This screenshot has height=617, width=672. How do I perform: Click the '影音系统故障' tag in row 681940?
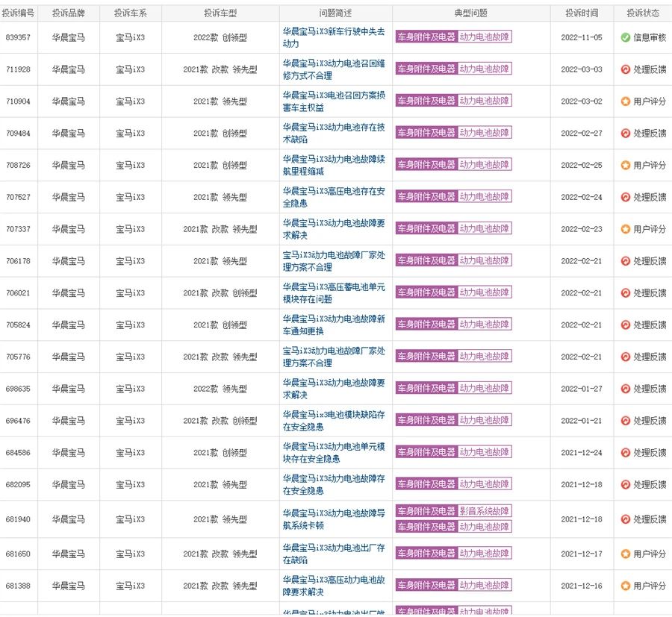coord(485,511)
